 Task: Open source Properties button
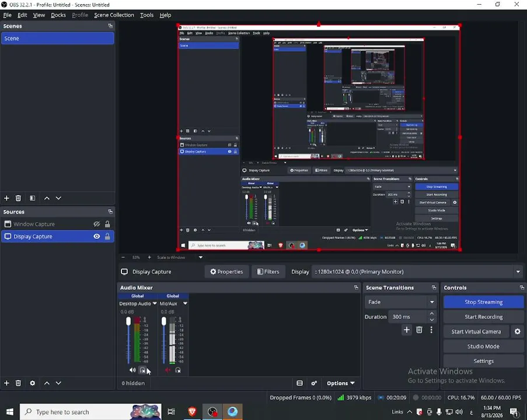click(226, 272)
